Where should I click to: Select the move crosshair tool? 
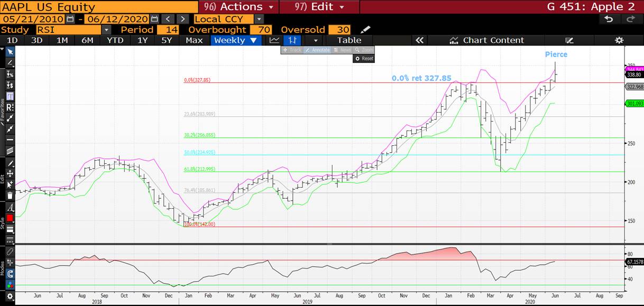pyautogui.click(x=10, y=173)
